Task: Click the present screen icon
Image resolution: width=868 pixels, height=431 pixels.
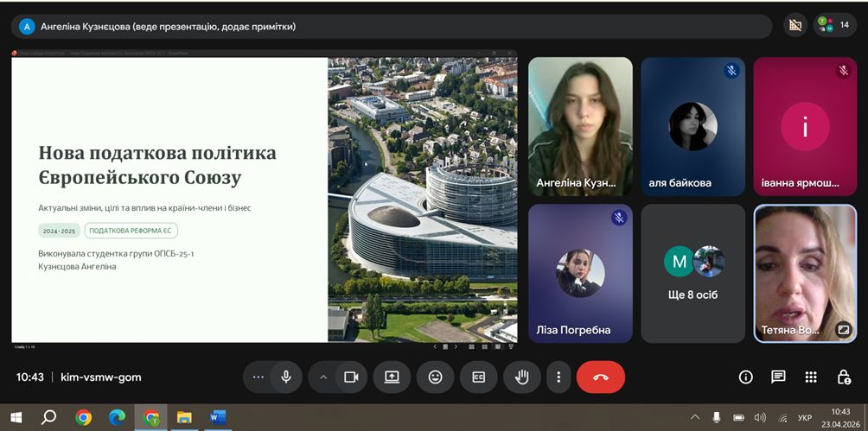Action: click(x=392, y=377)
